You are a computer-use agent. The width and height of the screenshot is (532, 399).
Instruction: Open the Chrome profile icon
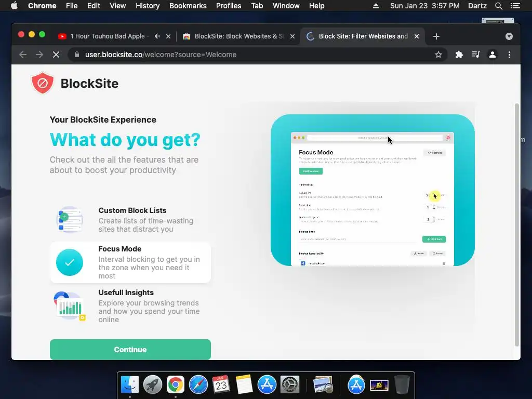[x=493, y=55]
